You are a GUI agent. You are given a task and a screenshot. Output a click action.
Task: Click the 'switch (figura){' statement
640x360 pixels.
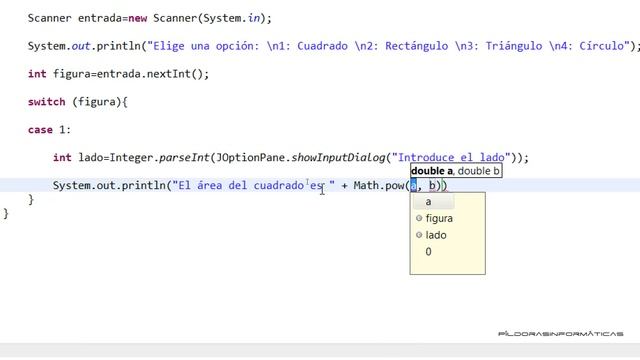tap(78, 102)
